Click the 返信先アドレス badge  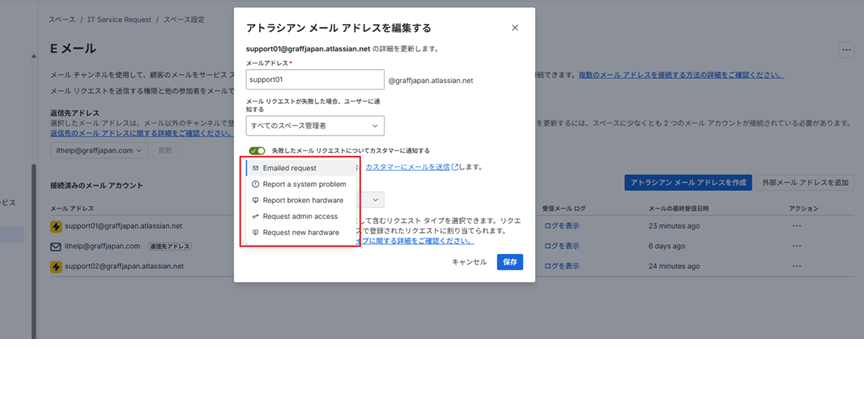(x=170, y=246)
